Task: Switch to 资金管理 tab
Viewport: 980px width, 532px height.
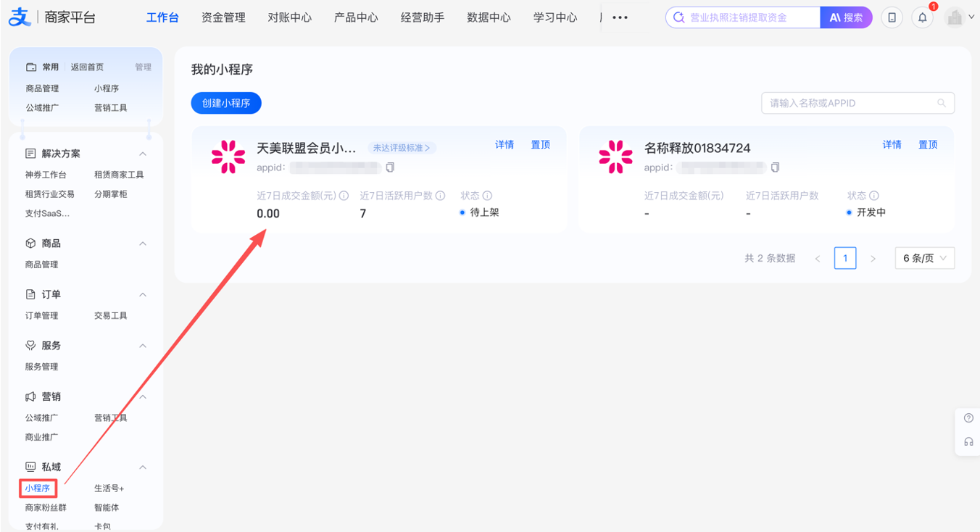Action: tap(223, 17)
